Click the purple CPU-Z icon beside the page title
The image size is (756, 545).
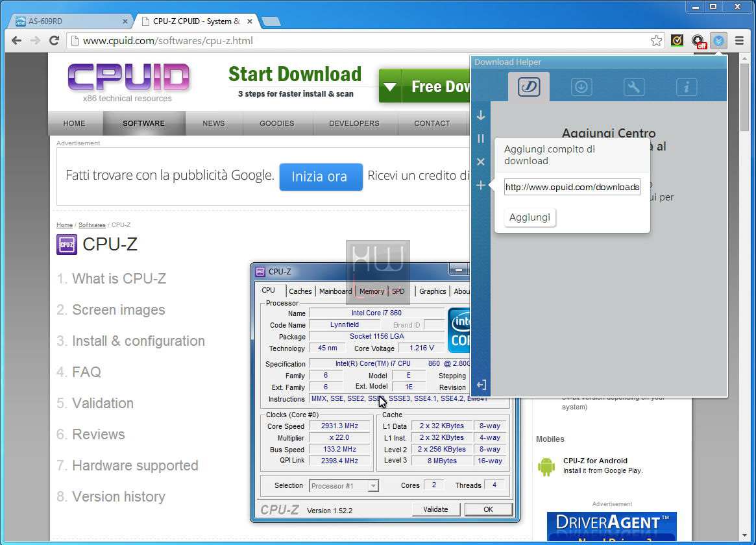pos(67,245)
